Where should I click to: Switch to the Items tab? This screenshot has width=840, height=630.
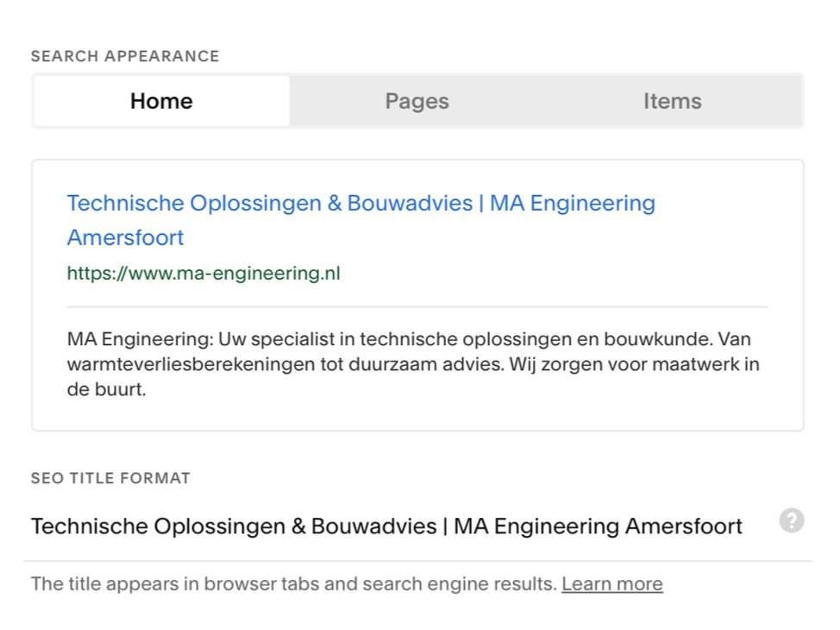pyautogui.click(x=673, y=101)
